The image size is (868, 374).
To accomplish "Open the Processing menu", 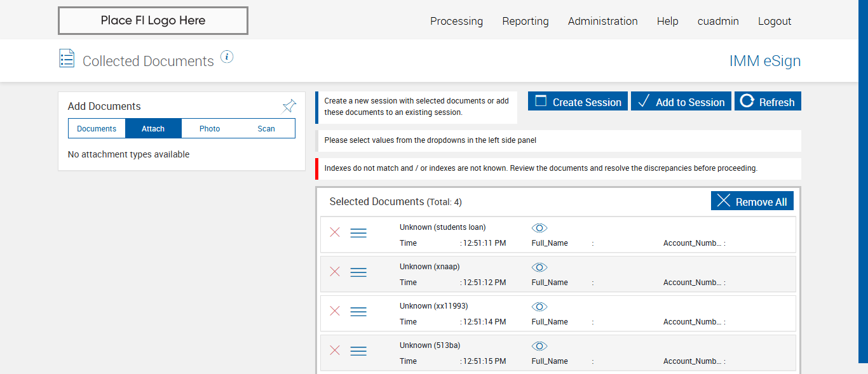I will click(456, 21).
